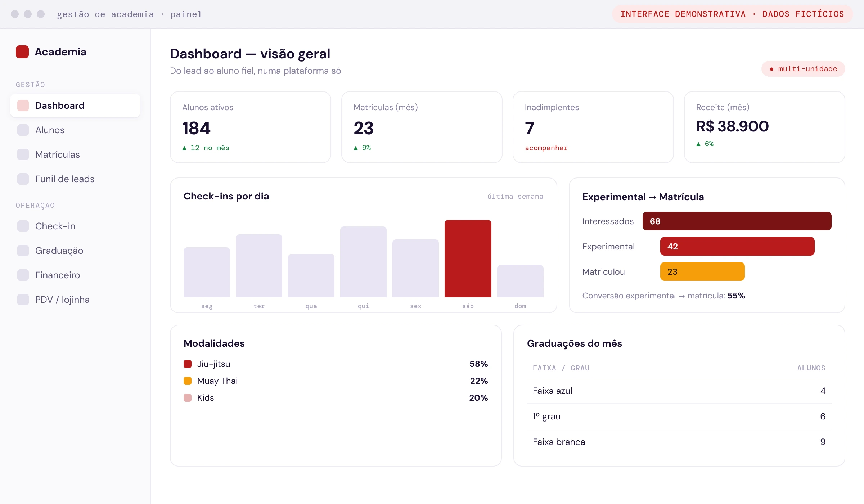This screenshot has height=504, width=864.
Task: Click the Experimental 42 funnel bar
Action: pyautogui.click(x=737, y=246)
